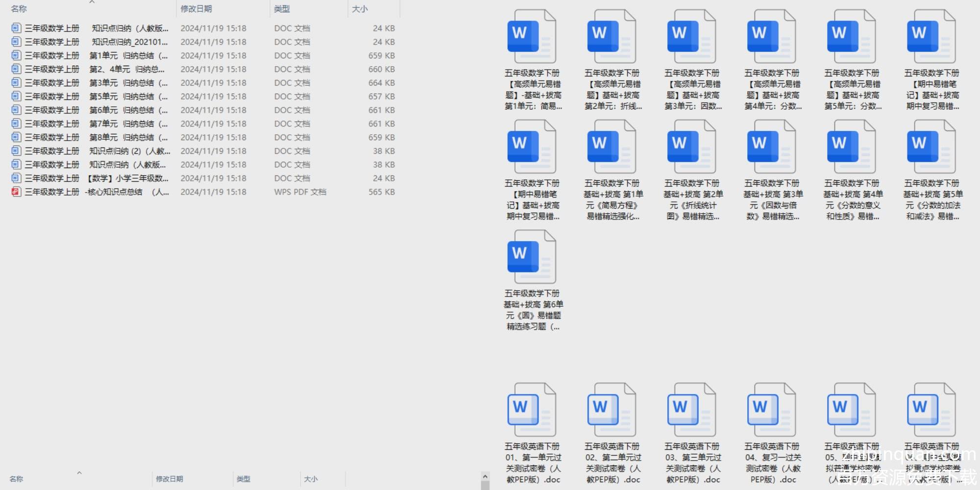This screenshot has width=980, height=490.
Task: Open the 基础+拔高 第2单元《折线统计图》Word icon
Action: pyautogui.click(x=691, y=147)
